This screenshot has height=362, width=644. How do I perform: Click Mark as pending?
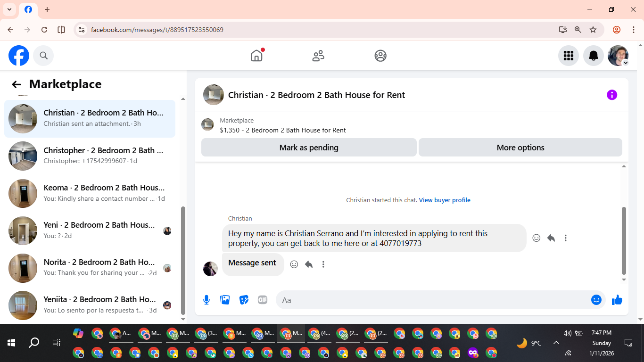(309, 148)
